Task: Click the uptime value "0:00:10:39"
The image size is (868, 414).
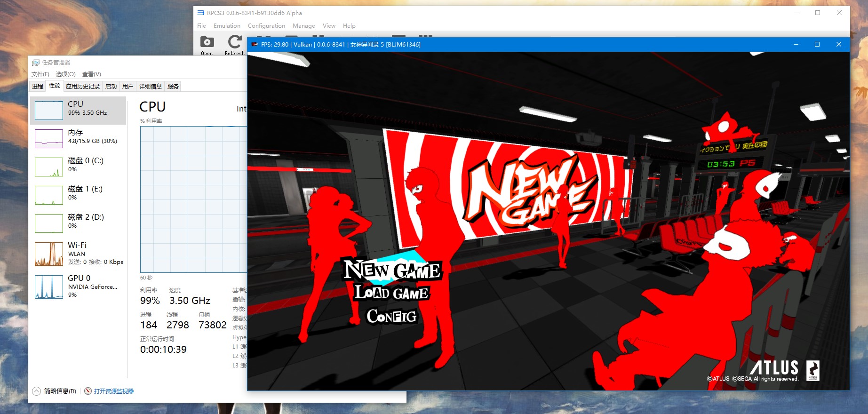Action: (x=163, y=350)
